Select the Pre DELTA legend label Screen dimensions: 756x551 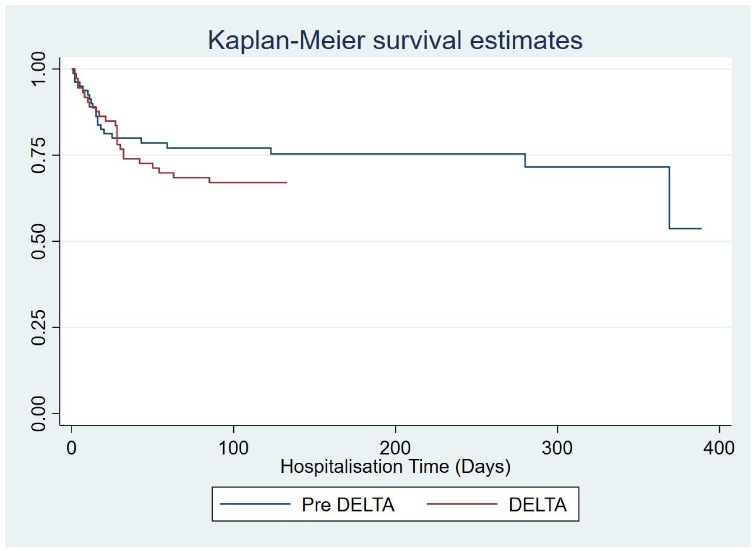point(348,505)
